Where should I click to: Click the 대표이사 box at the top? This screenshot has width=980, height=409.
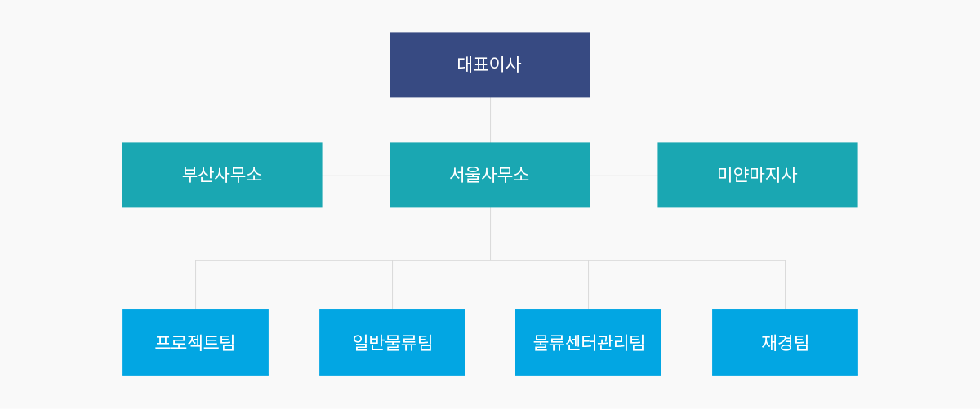pyautogui.click(x=490, y=64)
